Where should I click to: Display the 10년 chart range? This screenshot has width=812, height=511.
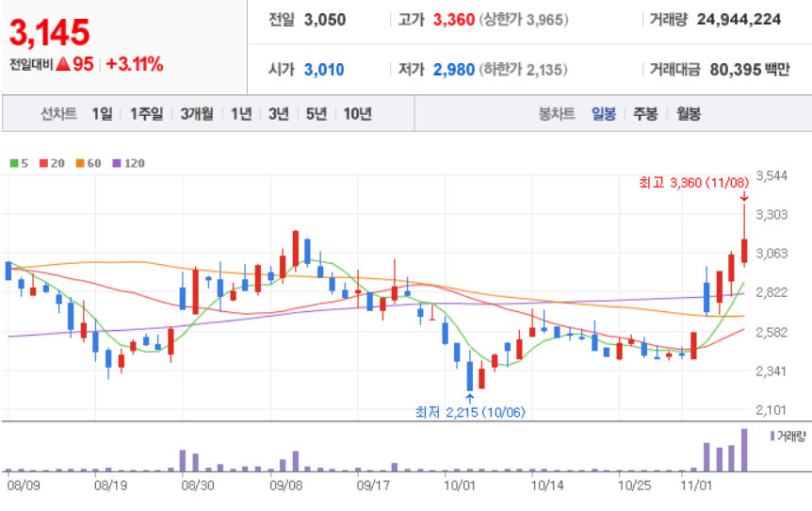(x=358, y=113)
